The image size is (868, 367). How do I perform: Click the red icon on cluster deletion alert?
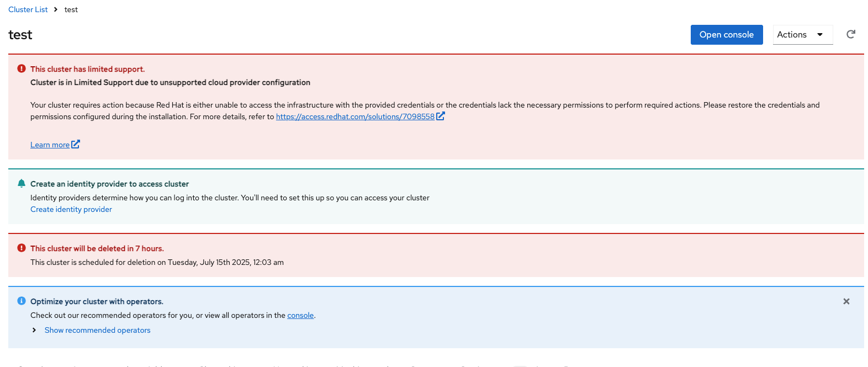click(22, 248)
